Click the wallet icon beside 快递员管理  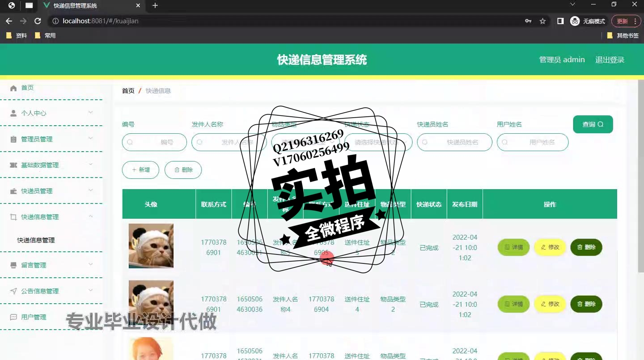[x=13, y=191]
